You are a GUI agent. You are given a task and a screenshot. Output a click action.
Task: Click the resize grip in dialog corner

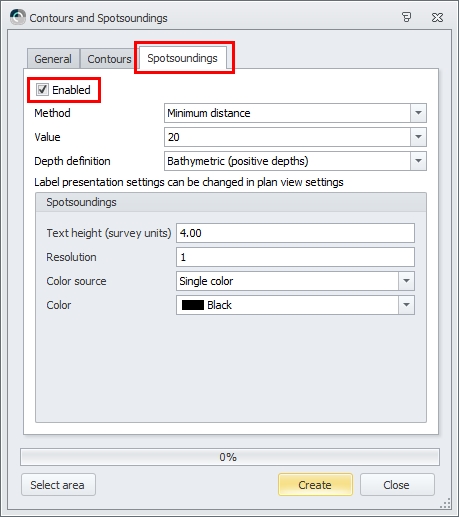(446, 503)
